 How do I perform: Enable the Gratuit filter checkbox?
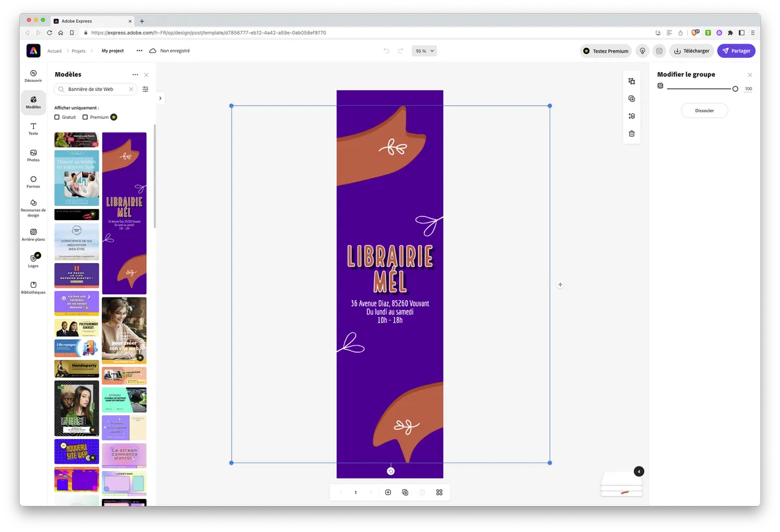[57, 118]
